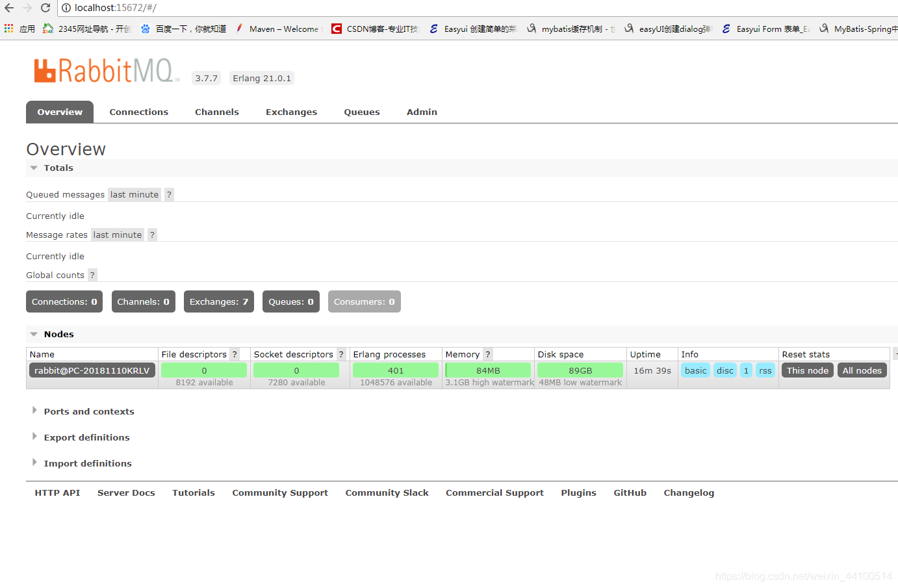Image resolution: width=898 pixels, height=588 pixels.
Task: Click the basic info tag
Action: coord(696,370)
